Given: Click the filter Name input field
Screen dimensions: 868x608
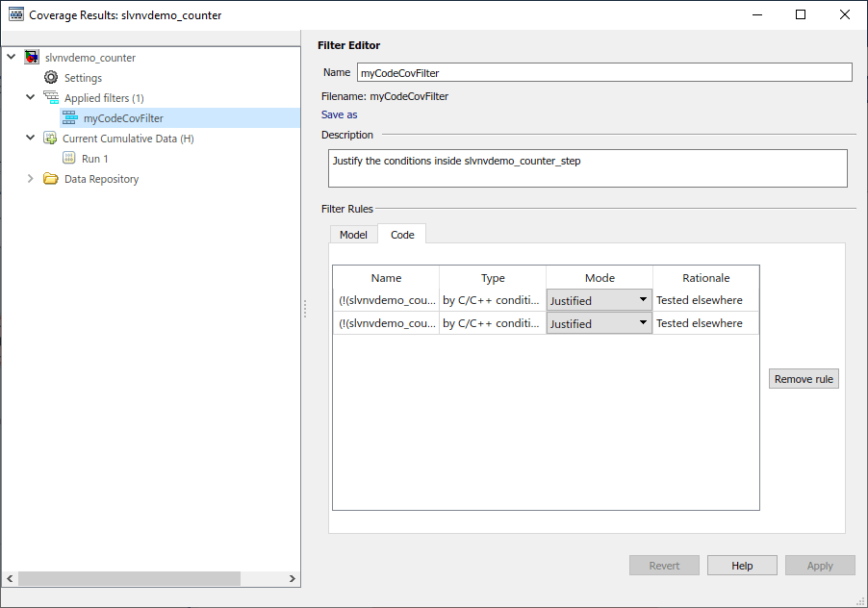Looking at the screenshot, I should [x=603, y=72].
